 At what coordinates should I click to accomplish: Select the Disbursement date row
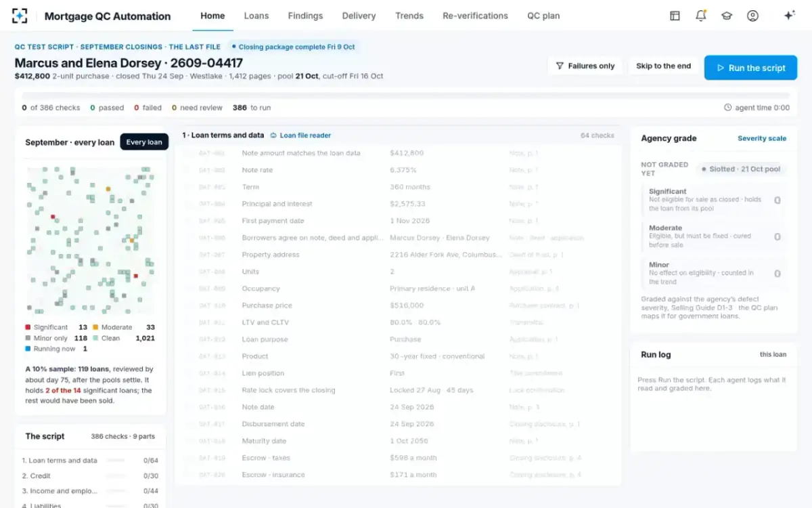pyautogui.click(x=398, y=424)
